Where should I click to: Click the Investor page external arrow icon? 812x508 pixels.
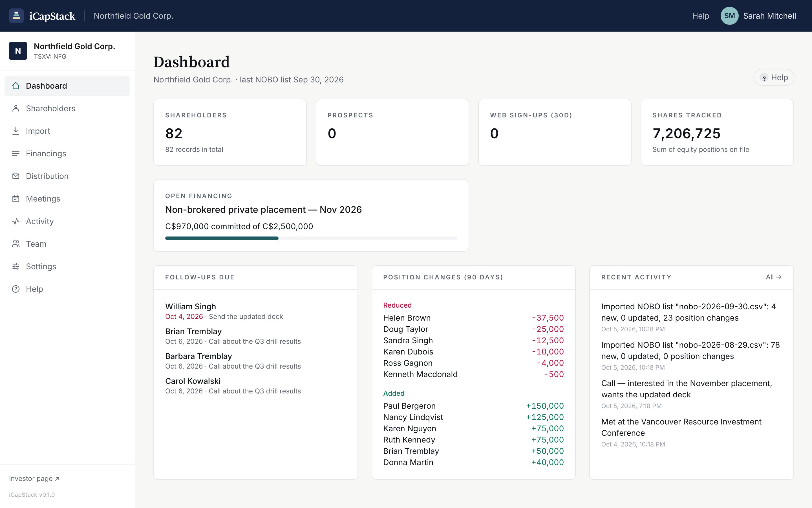[57, 479]
